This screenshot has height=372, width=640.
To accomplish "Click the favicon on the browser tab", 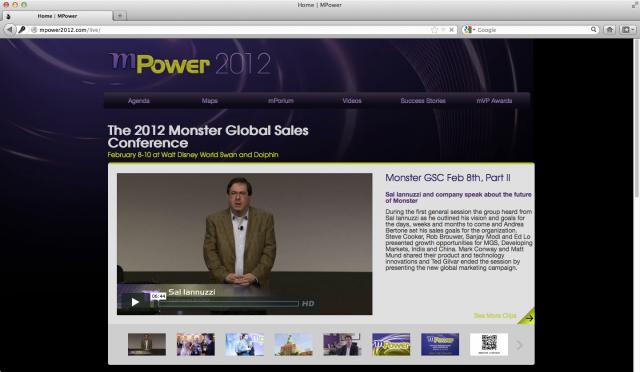I will click(x=8, y=16).
